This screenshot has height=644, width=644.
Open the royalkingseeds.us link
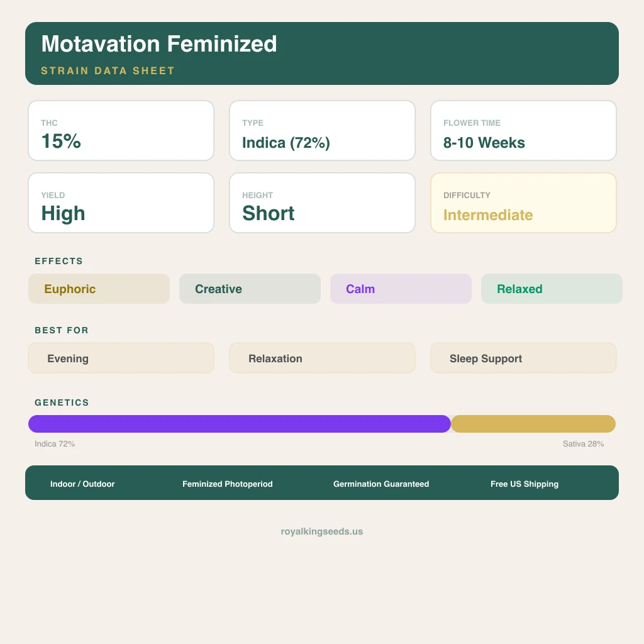[322, 531]
